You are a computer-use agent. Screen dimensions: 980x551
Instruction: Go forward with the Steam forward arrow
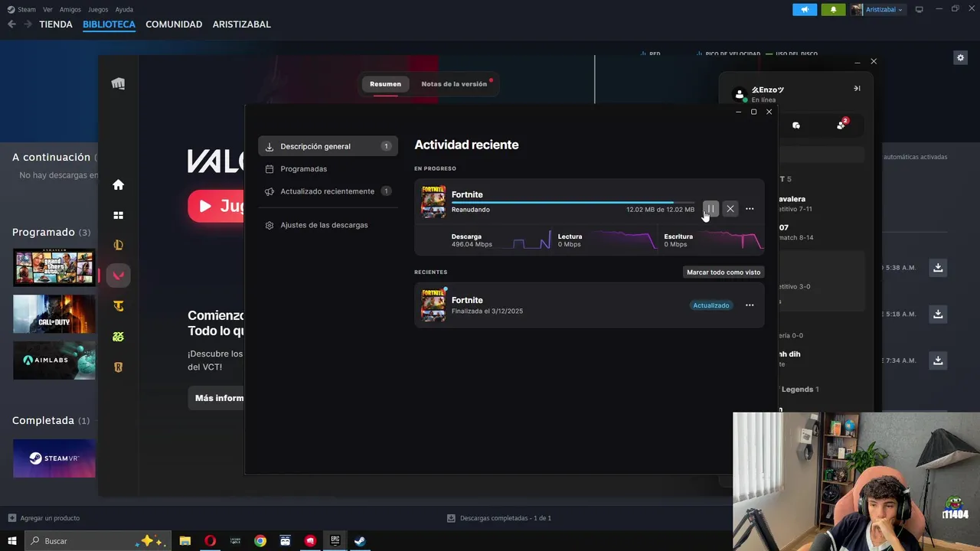[x=28, y=24]
